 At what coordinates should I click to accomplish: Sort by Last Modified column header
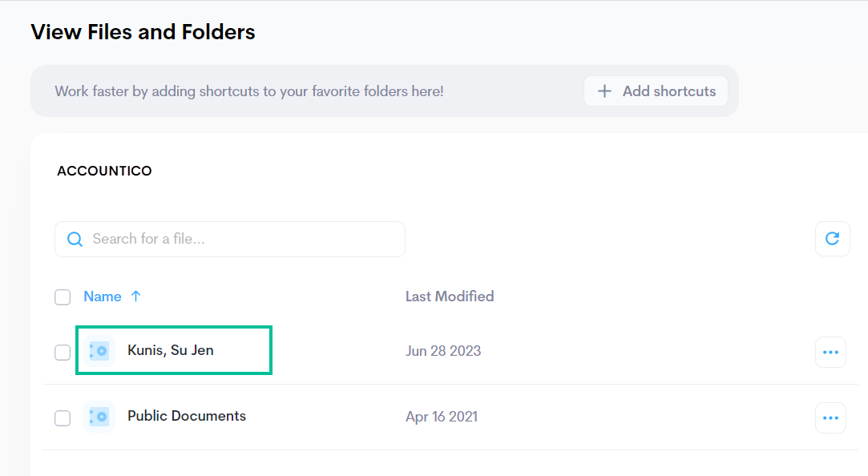point(450,296)
